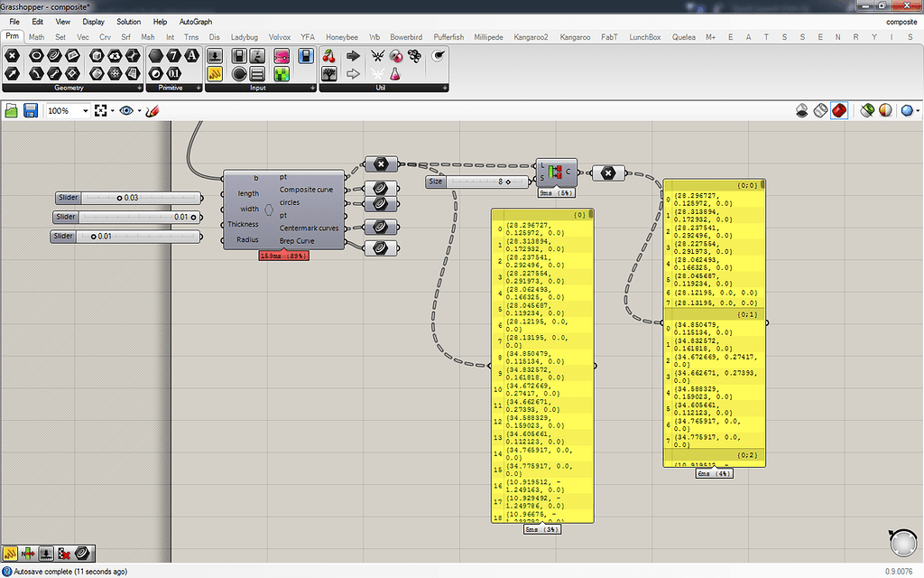The image size is (924, 578).
Task: Expand the Util panel with its arrow
Action: pyautogui.click(x=445, y=89)
